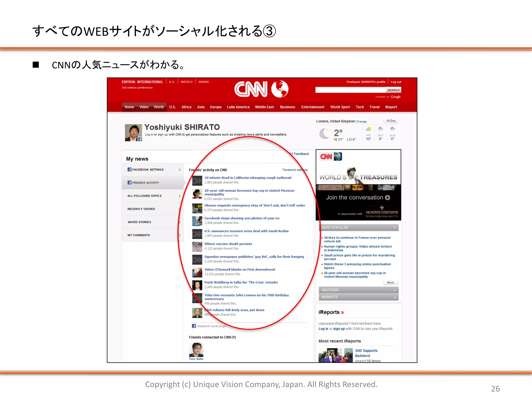532x399 pixels.
Task: Open Yoshiyuki SHIRATO's profile link
Action: pos(366,82)
